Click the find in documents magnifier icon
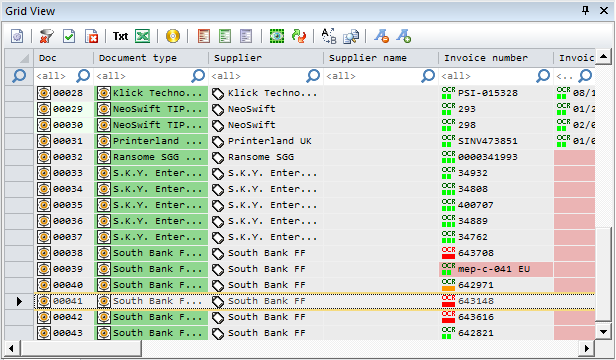This screenshot has width=616, height=360. click(351, 37)
